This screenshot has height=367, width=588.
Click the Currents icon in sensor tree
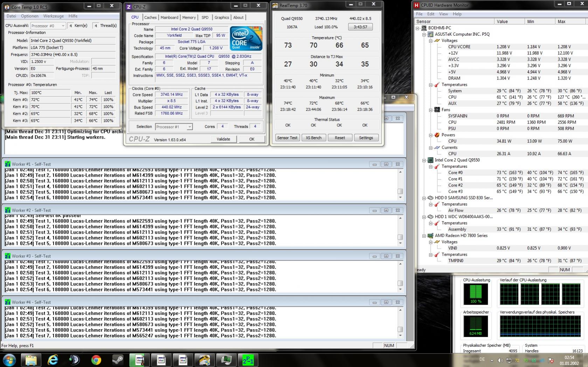coord(437,148)
